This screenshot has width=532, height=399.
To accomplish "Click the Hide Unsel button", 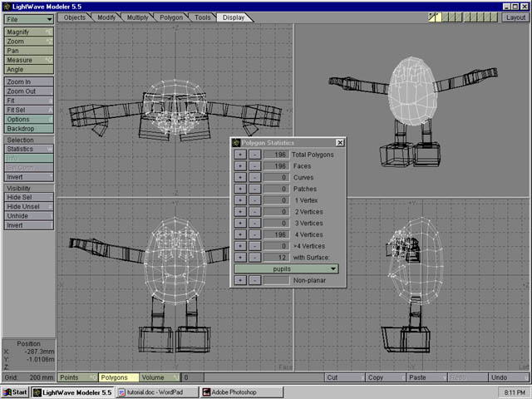I will [x=28, y=207].
